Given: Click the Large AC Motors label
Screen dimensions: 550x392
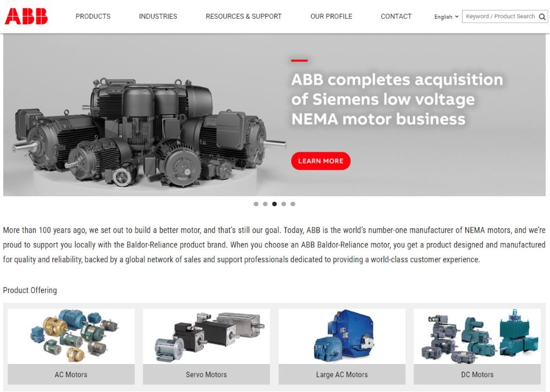Looking at the screenshot, I should [x=342, y=374].
